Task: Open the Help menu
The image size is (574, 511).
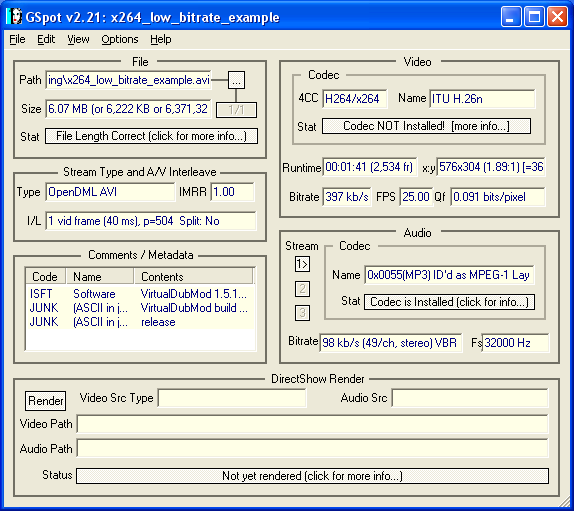Action: pos(160,39)
